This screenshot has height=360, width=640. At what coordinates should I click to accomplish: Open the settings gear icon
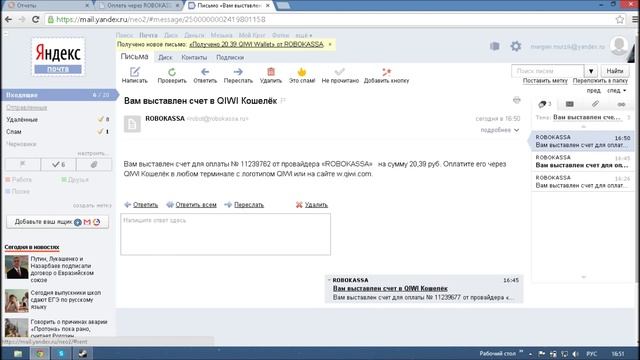tap(516, 46)
